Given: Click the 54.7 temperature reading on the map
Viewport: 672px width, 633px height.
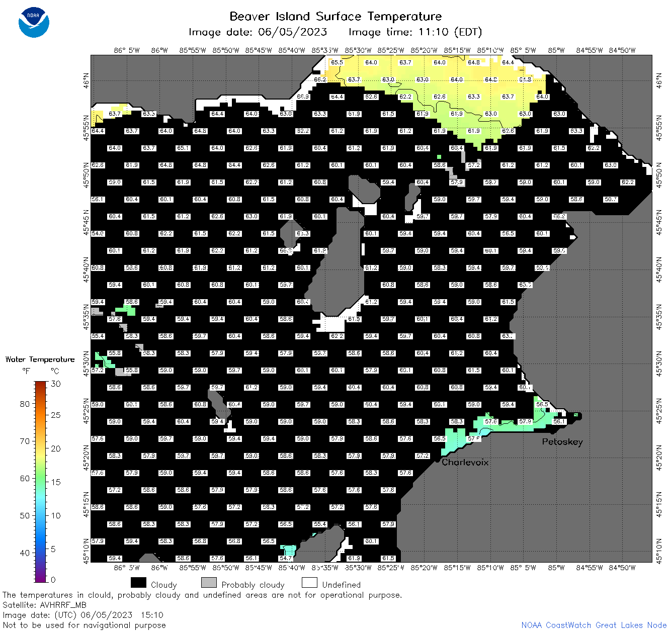Looking at the screenshot, I should [286, 559].
